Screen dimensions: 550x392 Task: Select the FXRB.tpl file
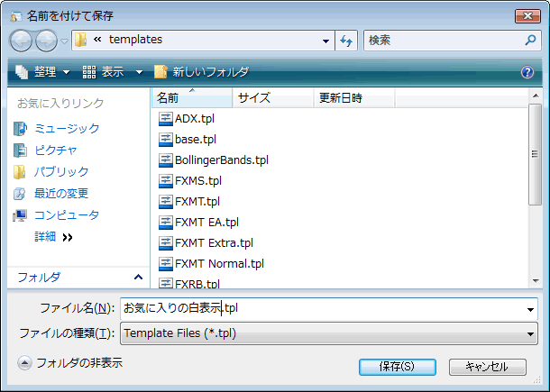click(197, 283)
